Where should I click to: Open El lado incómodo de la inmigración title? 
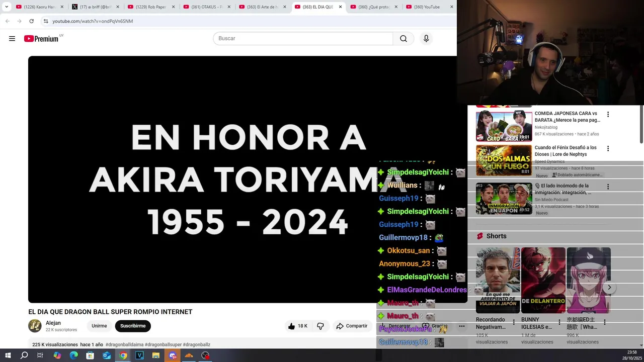(x=563, y=189)
